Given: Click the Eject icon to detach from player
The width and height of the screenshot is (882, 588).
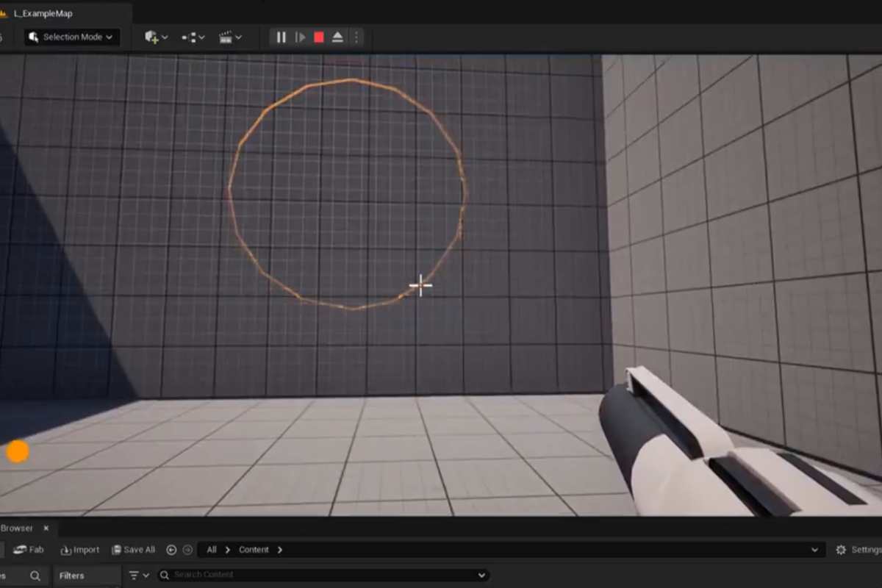Looking at the screenshot, I should (337, 37).
